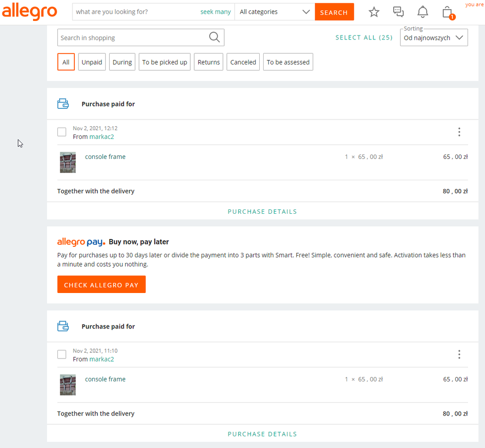485x448 pixels.
Task: Open three-dot menu for 12:12 purchase
Action: point(459,132)
